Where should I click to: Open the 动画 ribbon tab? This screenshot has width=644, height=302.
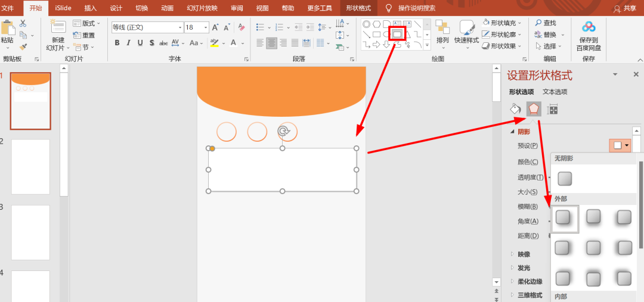(x=167, y=8)
